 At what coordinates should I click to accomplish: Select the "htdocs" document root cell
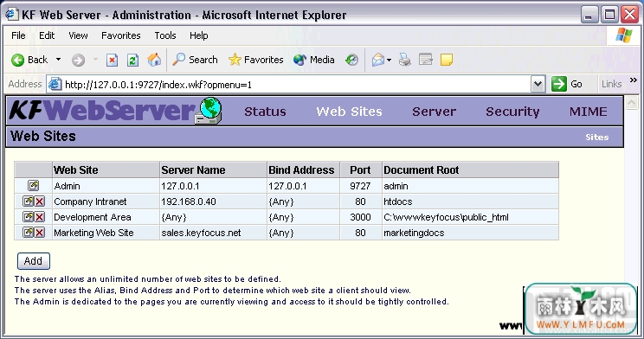470,201
